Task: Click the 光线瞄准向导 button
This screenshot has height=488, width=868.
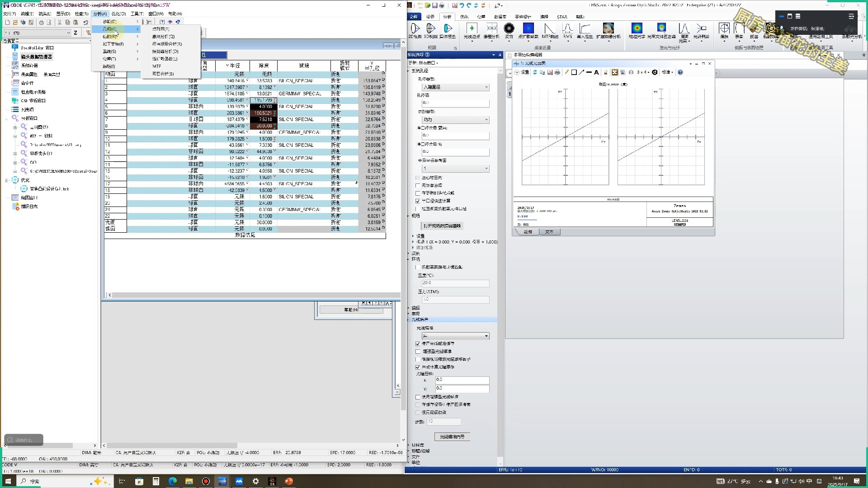Action: point(452,437)
